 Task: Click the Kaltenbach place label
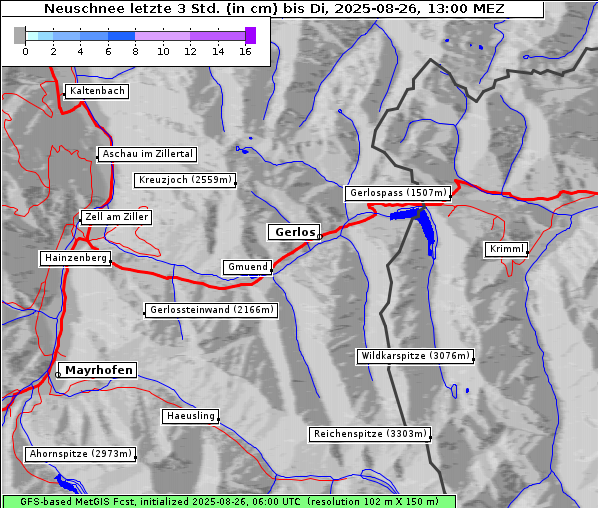click(x=97, y=91)
